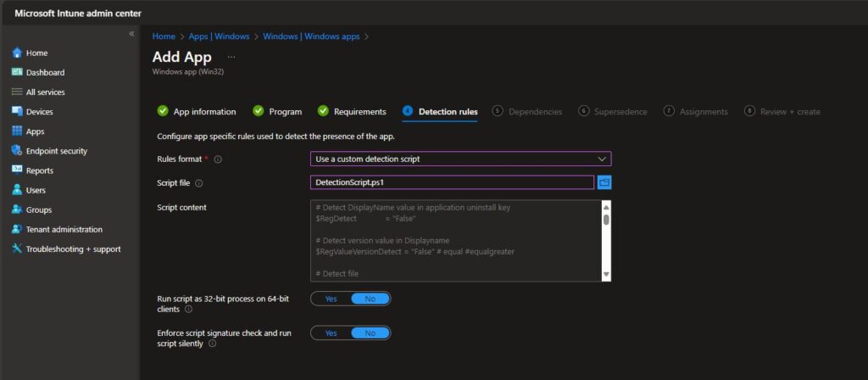The height and width of the screenshot is (380, 868).
Task: Set Run script as 32-bit to Yes
Action: (x=331, y=299)
